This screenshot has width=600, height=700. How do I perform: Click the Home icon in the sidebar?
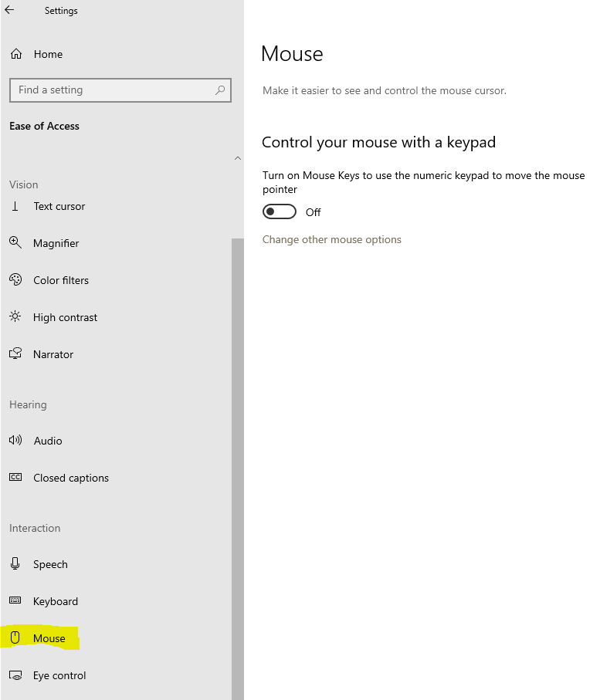pos(15,54)
